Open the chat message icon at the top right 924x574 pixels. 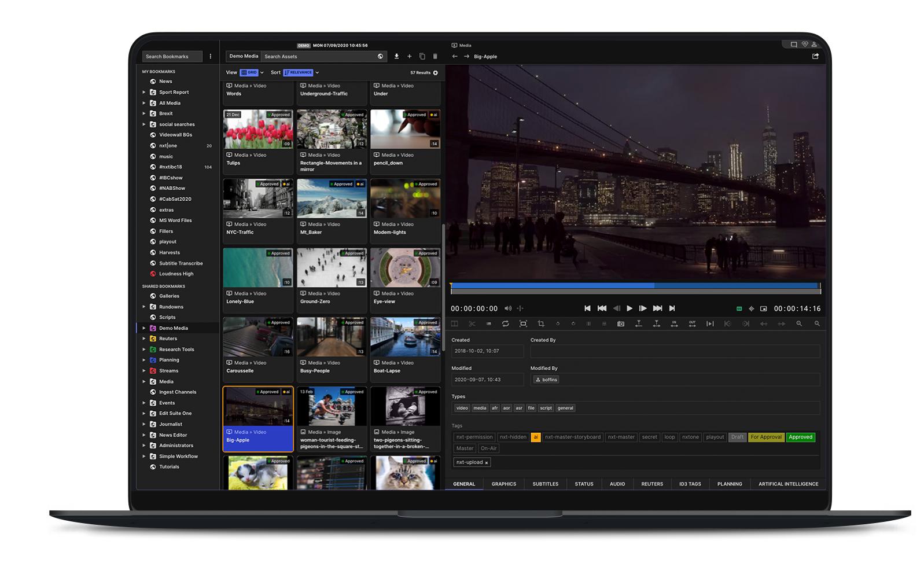[x=794, y=44]
